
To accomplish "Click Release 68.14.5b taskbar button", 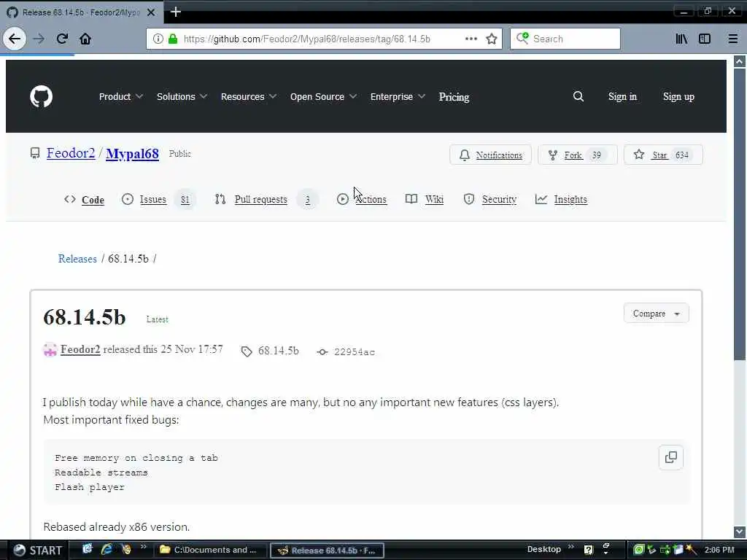I will coord(328,551).
